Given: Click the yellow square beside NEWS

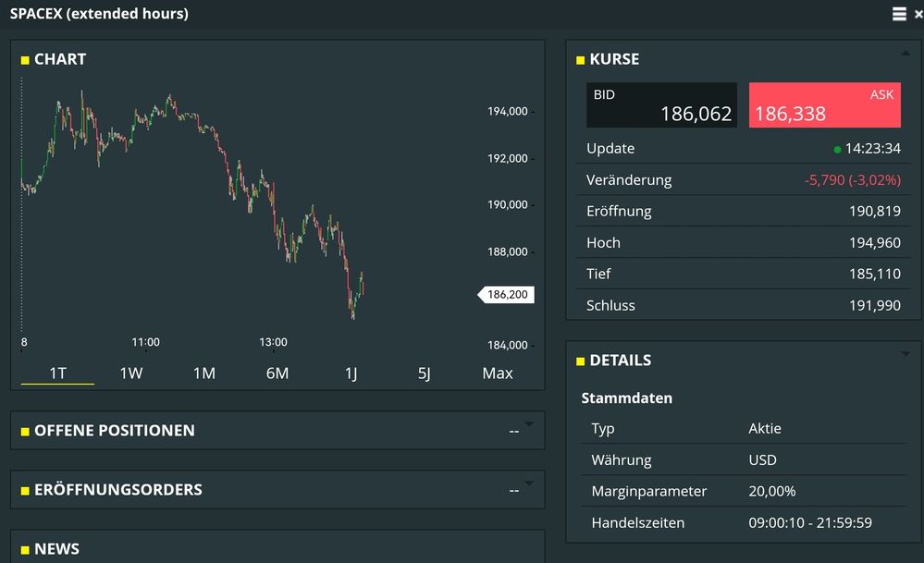Looking at the screenshot, I should point(25,550).
